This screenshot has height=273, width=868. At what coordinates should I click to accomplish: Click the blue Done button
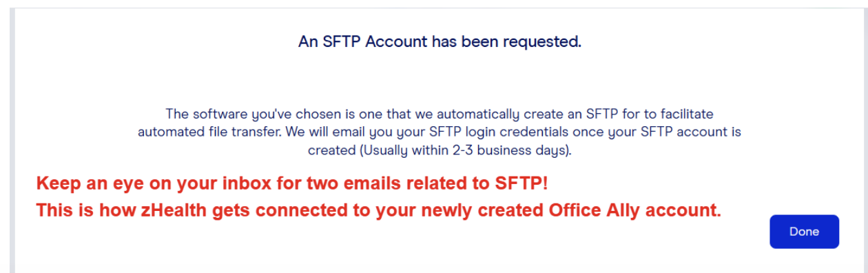[804, 232]
